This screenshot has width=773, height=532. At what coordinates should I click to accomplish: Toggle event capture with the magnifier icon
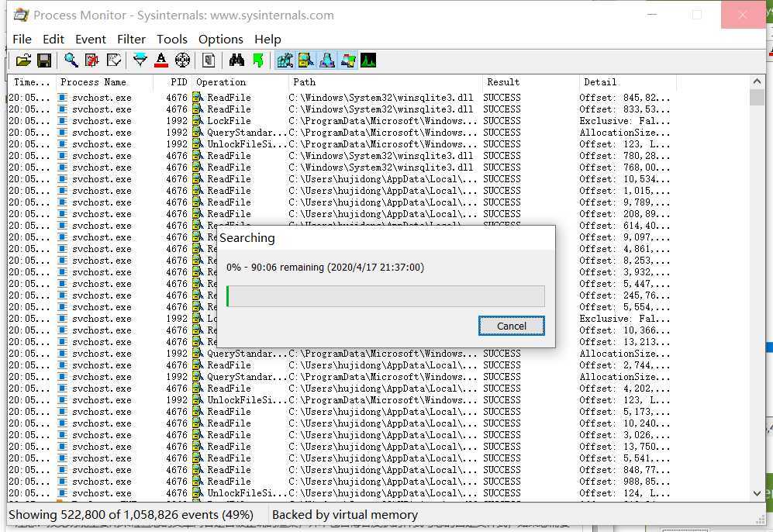click(x=71, y=60)
